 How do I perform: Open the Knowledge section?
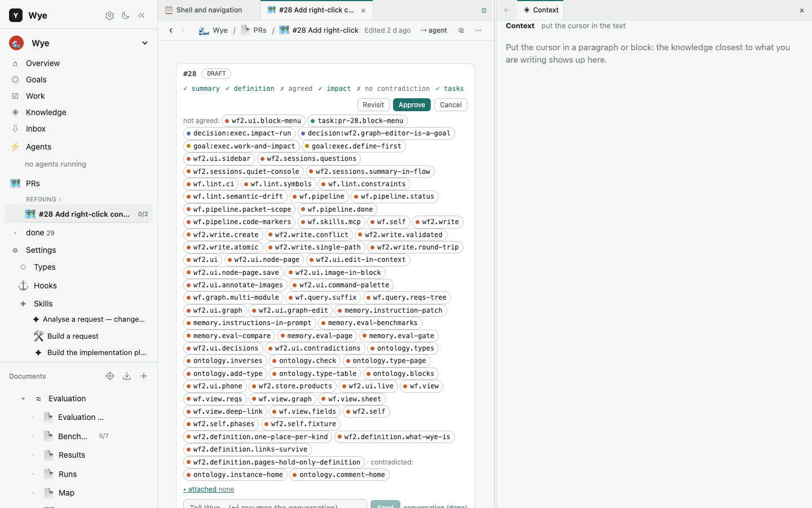tap(46, 112)
